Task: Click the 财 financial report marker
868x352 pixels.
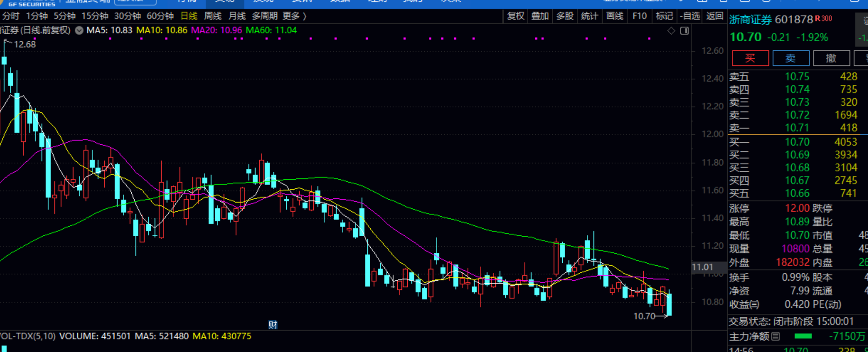Action: pos(273,325)
